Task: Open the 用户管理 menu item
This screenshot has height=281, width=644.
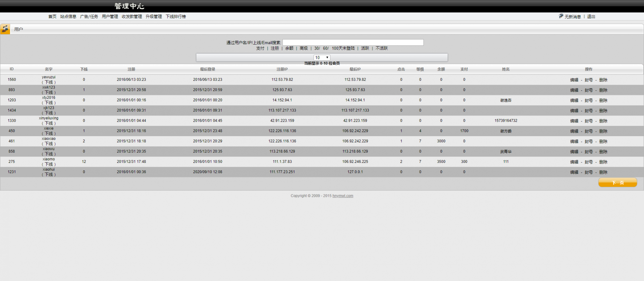Action: click(110, 16)
